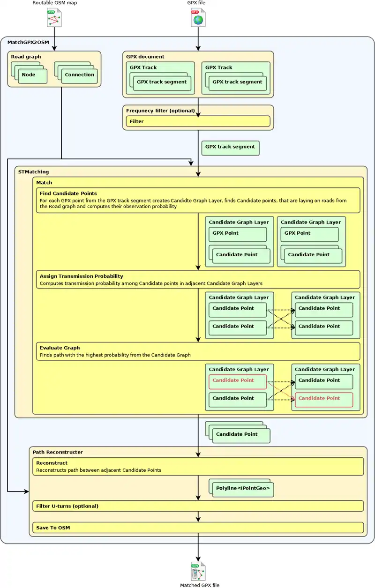Select the Node box in Road graph

(x=31, y=75)
